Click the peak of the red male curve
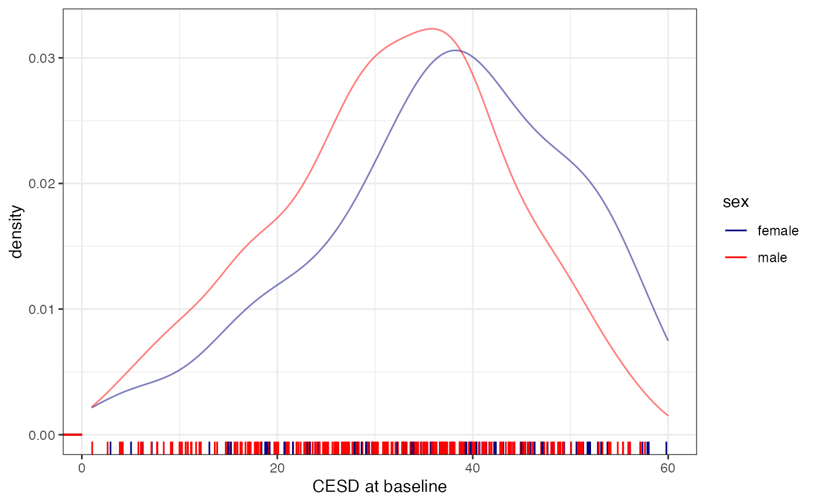This screenshot has width=816, height=504. point(431,29)
